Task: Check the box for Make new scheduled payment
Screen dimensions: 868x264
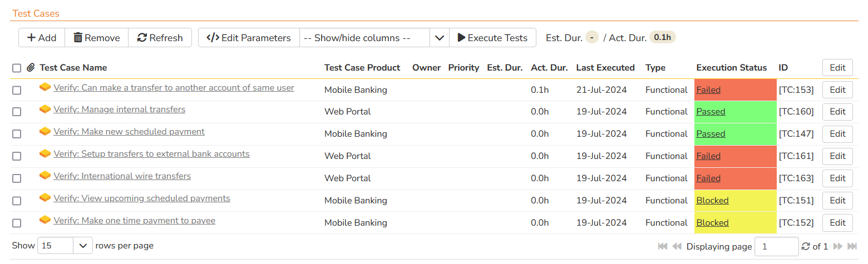Action: (17, 134)
